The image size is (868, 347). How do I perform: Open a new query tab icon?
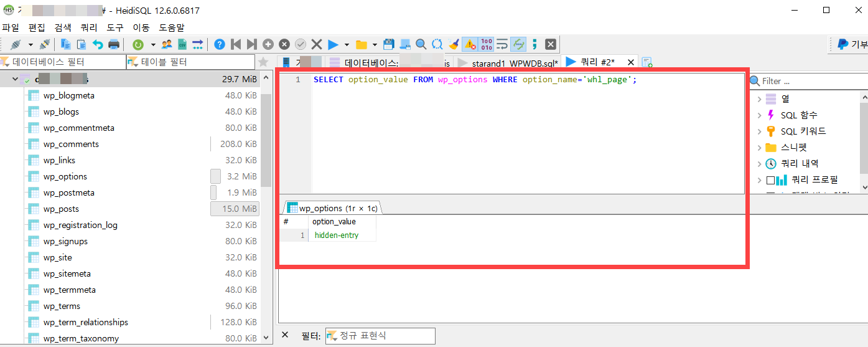tap(647, 62)
